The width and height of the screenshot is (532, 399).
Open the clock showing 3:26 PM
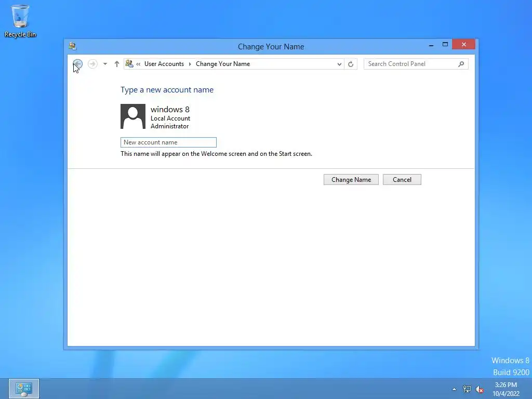[x=506, y=389]
